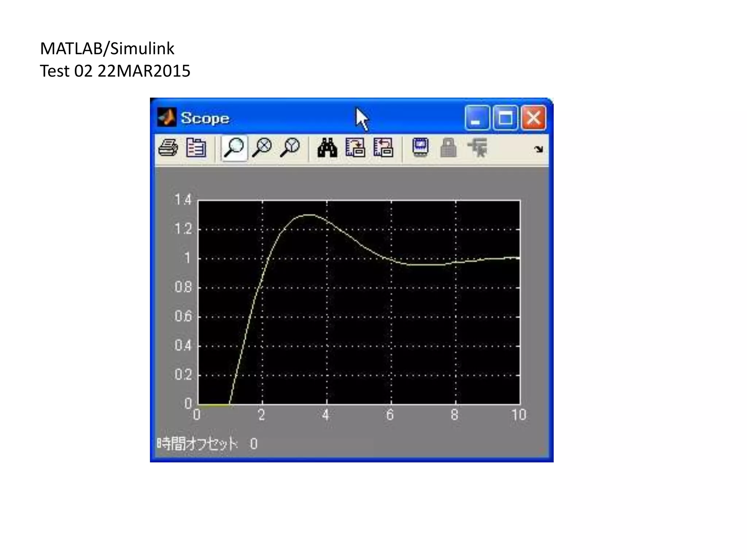Click the MATLAB logo in Scope title bar
This screenshot has width=747, height=560.
point(167,117)
